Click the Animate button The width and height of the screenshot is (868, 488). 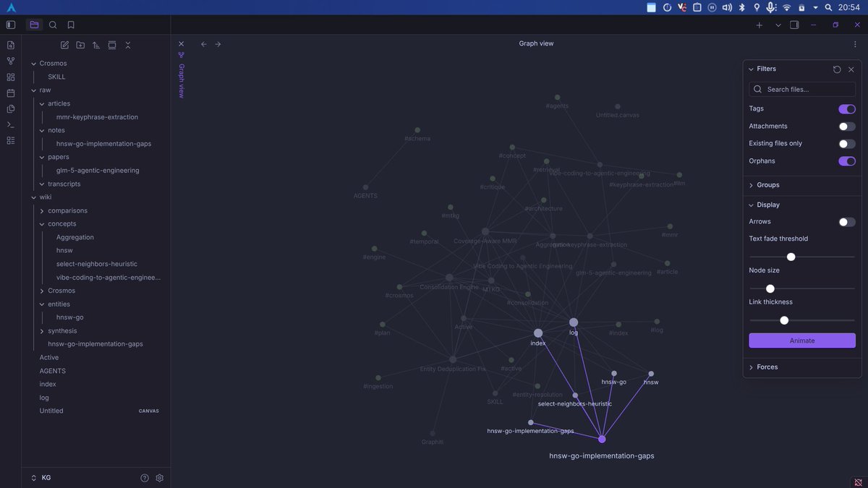pos(802,341)
